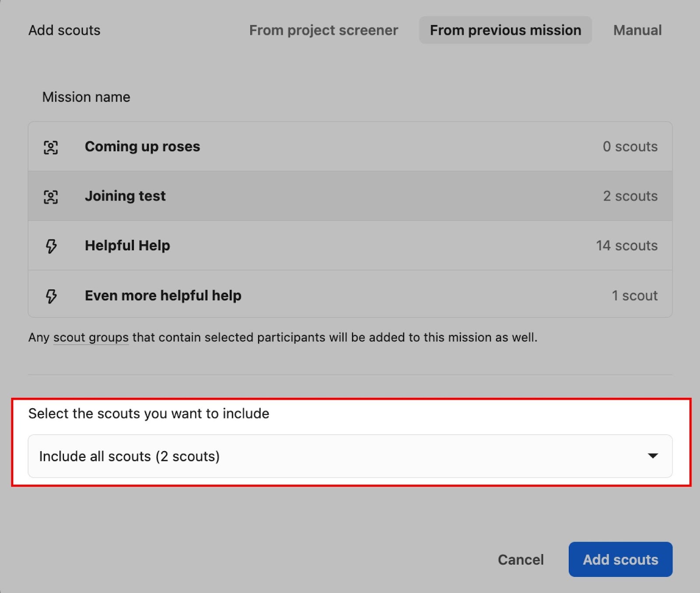This screenshot has width=700, height=593.
Task: Click lightning icon next to Even more helpful help
Action: tap(51, 296)
